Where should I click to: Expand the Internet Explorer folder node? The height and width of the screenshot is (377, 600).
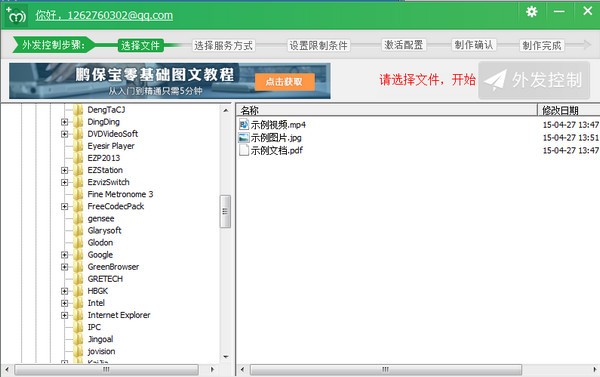click(x=64, y=315)
